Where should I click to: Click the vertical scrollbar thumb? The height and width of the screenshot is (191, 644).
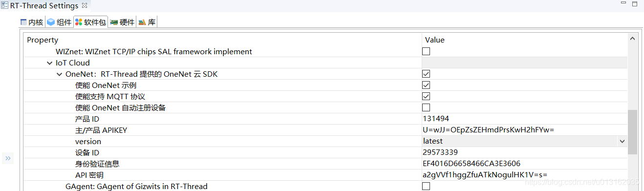(632, 132)
